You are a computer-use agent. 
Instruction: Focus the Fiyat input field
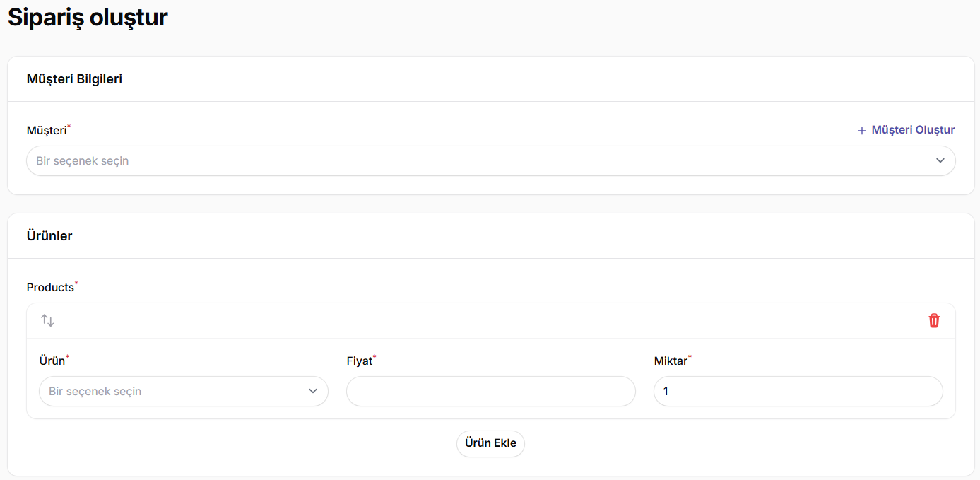[491, 391]
